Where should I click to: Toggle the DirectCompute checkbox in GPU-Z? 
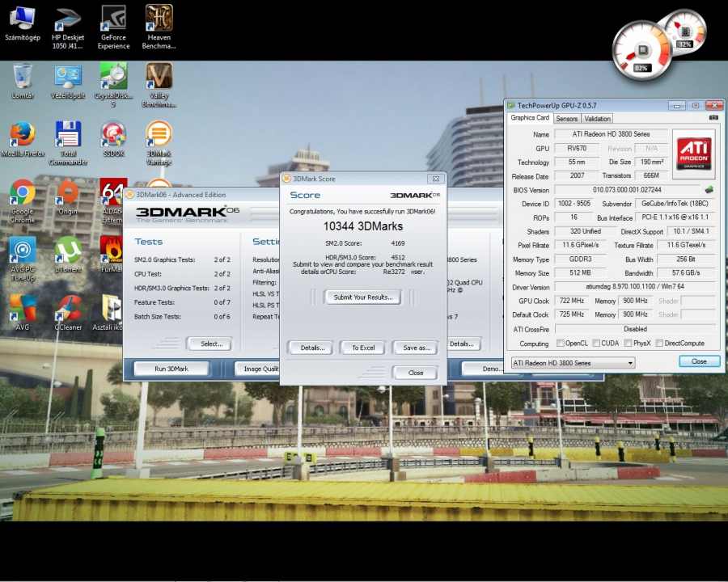(658, 343)
